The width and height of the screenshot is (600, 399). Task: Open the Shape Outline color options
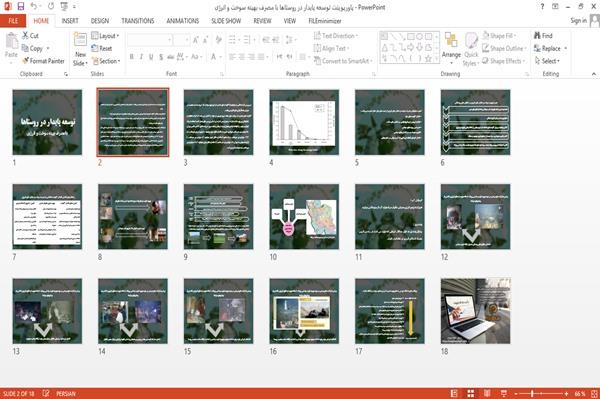[504, 48]
